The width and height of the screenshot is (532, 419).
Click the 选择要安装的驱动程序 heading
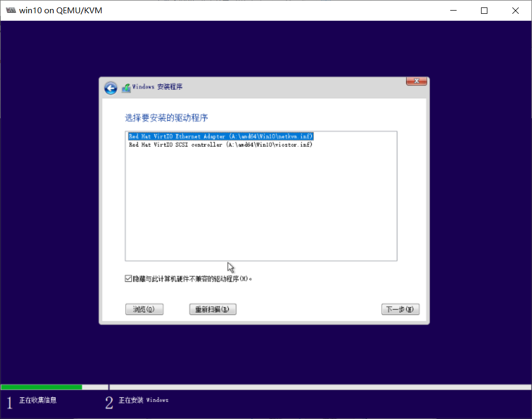[x=166, y=118]
